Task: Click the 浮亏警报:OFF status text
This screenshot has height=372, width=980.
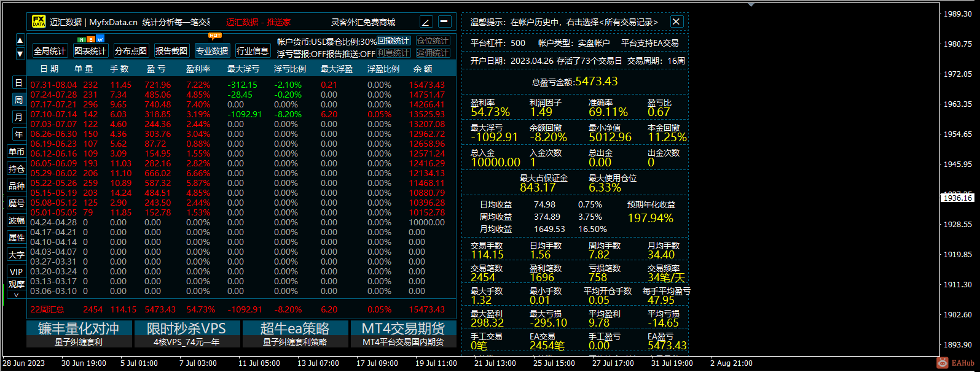Action: pos(302,53)
